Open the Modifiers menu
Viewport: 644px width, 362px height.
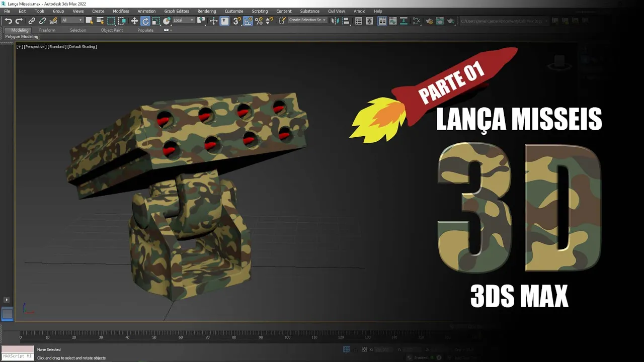point(121,11)
